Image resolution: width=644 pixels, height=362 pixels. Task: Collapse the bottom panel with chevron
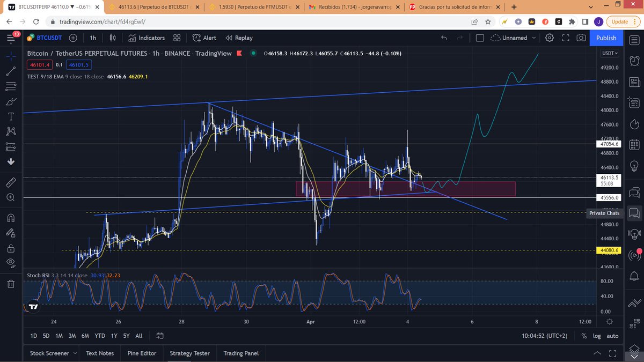(x=597, y=353)
